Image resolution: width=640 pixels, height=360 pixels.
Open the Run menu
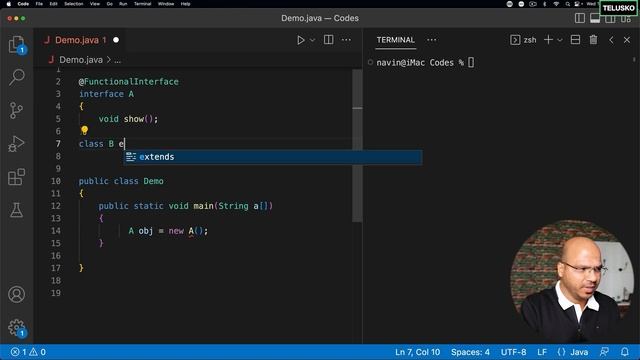click(x=123, y=4)
